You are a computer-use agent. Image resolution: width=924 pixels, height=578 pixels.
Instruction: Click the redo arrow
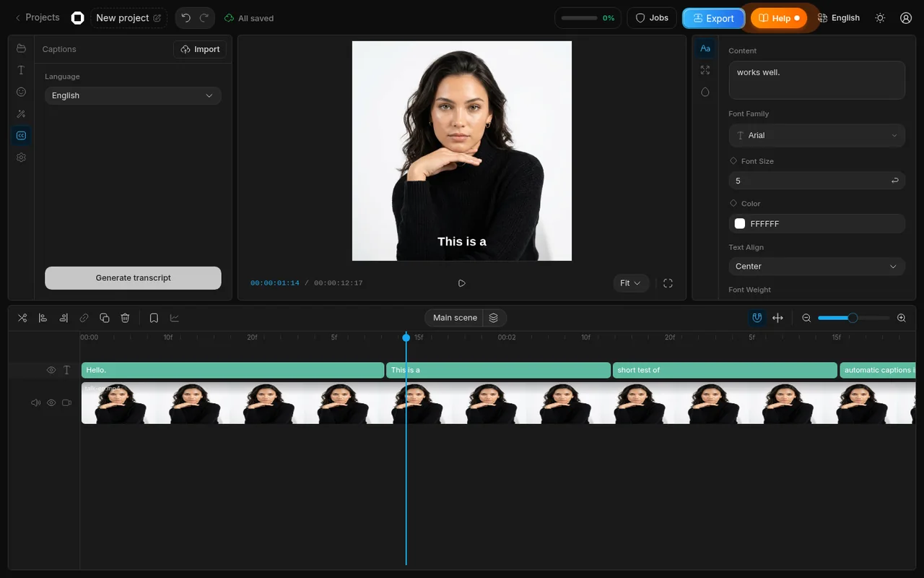(x=204, y=18)
